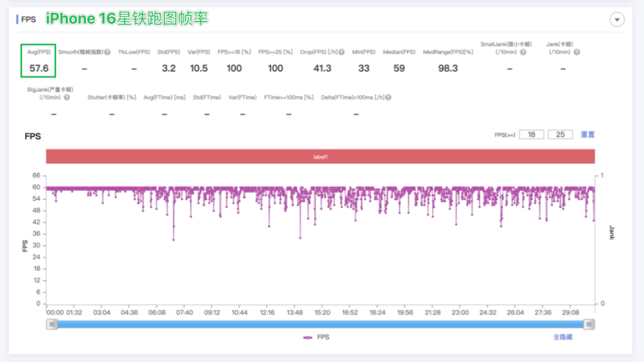Click the 1%Low(FPS) column label
The width and height of the screenshot is (644, 362).
pyautogui.click(x=134, y=52)
